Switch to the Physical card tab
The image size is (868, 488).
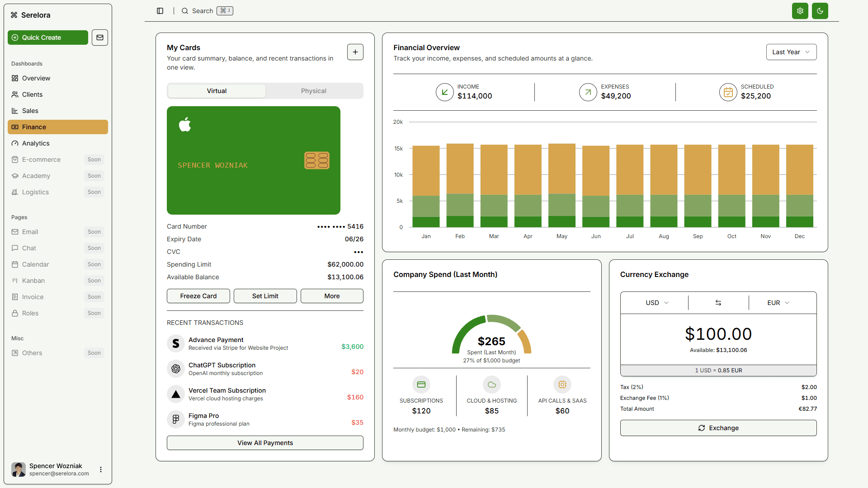tap(314, 91)
